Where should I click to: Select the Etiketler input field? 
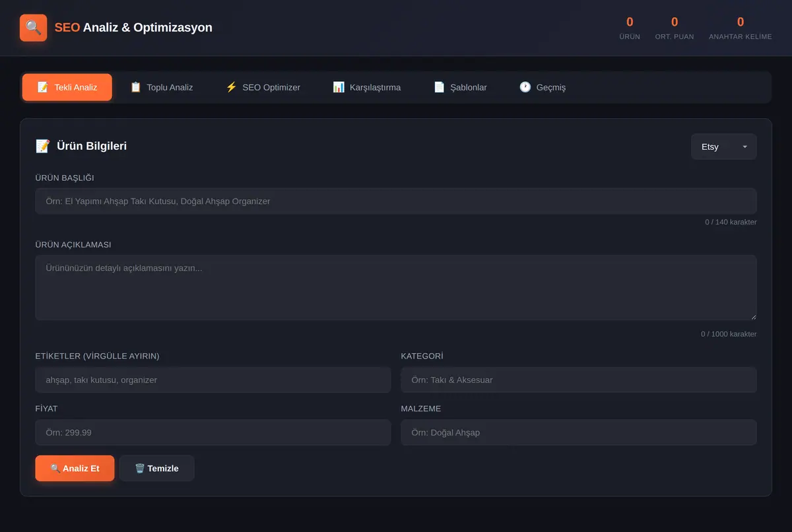click(213, 380)
